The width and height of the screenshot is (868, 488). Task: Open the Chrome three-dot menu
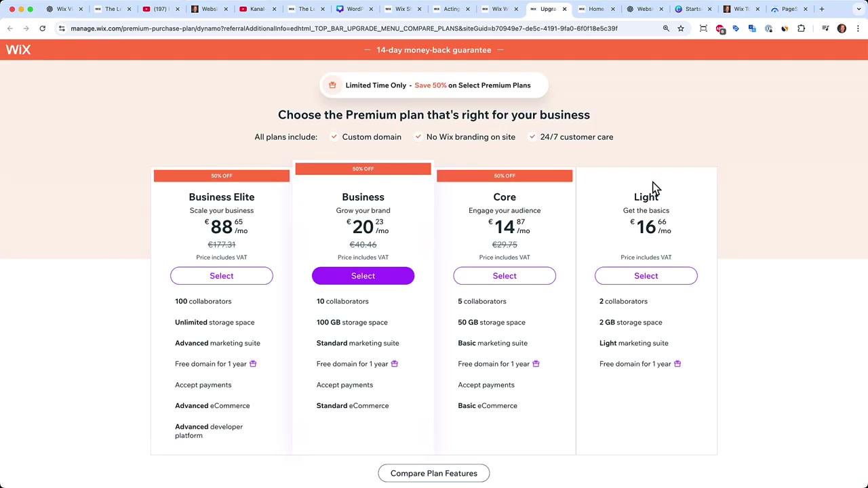[x=858, y=28]
